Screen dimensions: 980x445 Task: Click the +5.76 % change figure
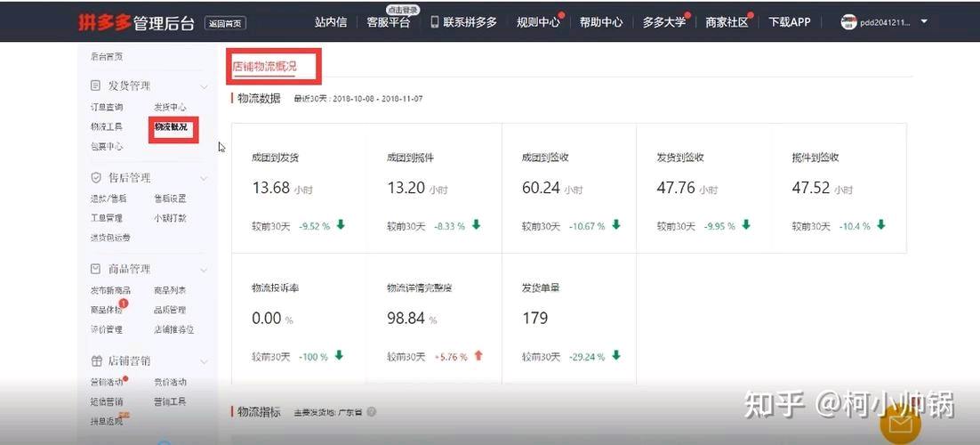[x=451, y=357]
